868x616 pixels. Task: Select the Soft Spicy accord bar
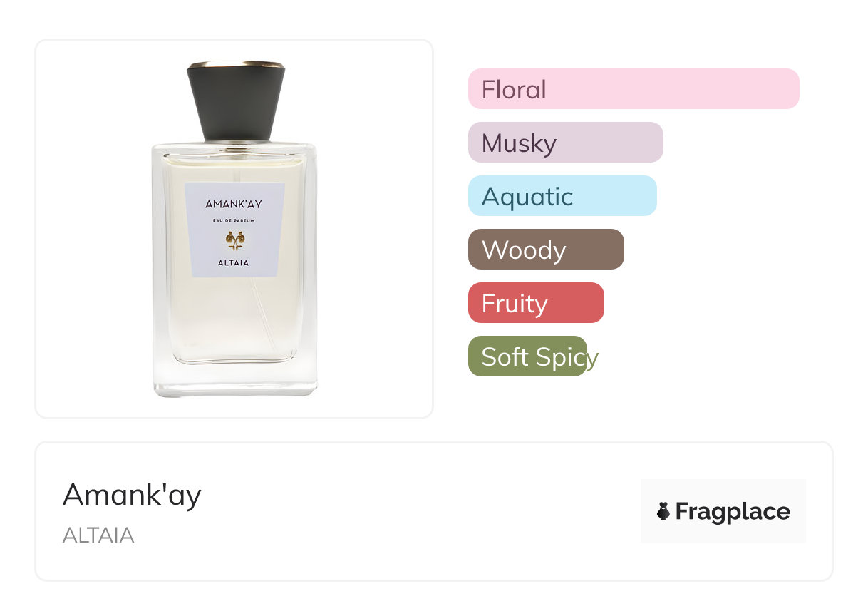point(528,356)
